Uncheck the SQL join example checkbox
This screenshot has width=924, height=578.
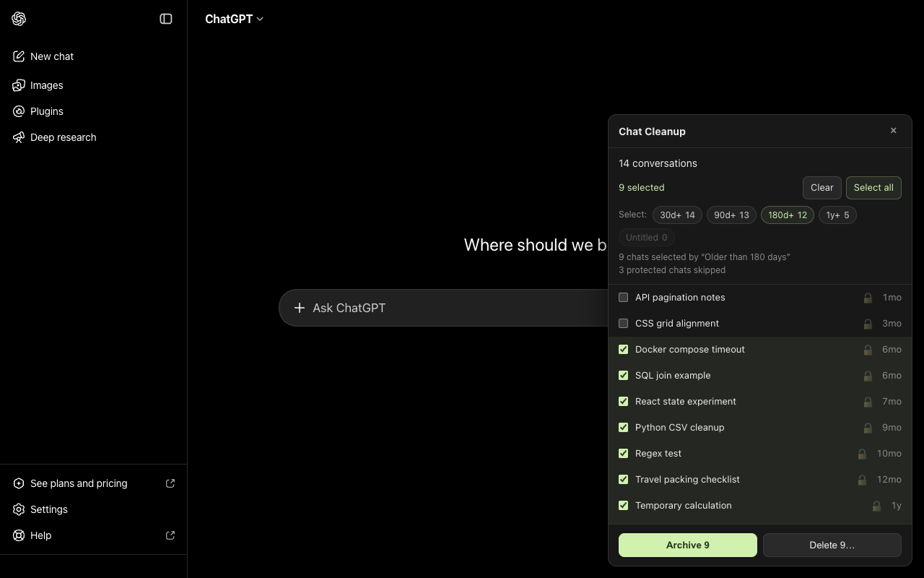pyautogui.click(x=624, y=376)
